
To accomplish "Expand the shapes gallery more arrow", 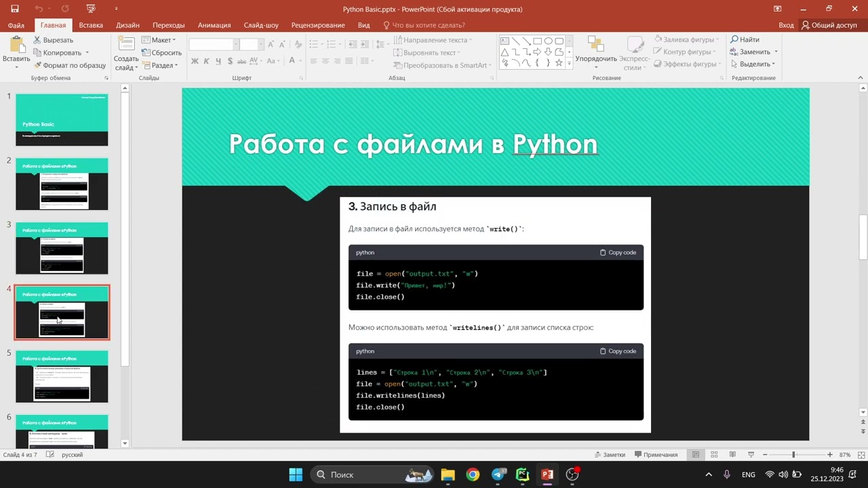I will [x=569, y=63].
